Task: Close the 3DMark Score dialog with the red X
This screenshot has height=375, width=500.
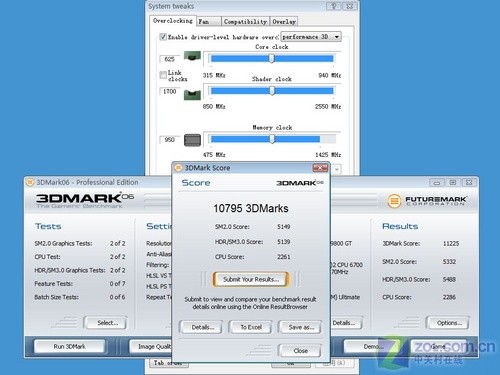Action: pos(320,168)
